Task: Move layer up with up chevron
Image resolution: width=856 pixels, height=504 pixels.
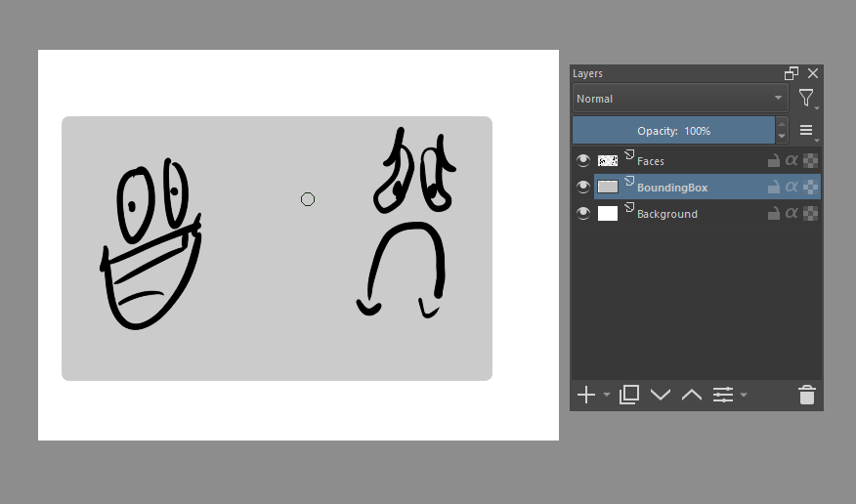Action: [692, 395]
